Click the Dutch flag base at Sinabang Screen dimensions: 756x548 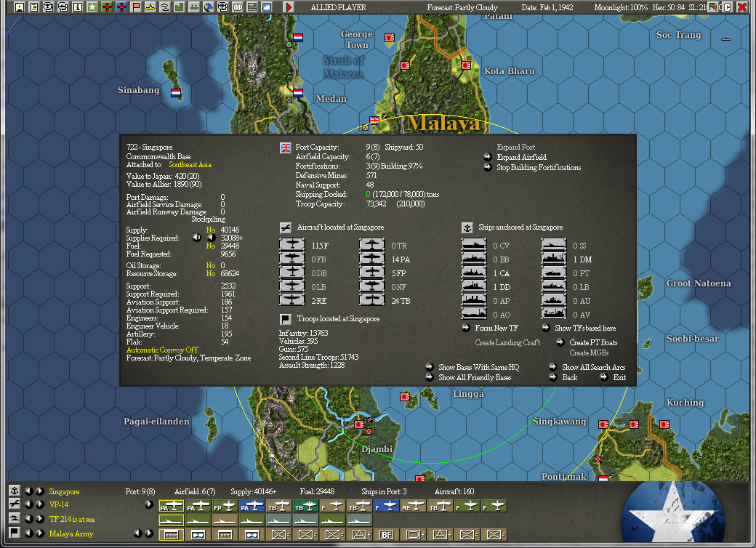tap(176, 92)
